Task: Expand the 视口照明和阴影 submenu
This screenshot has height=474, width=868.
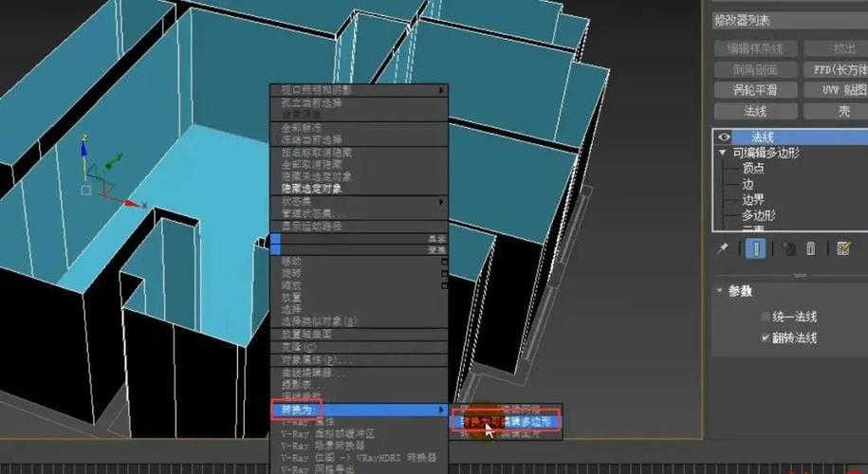Action: coord(359,90)
